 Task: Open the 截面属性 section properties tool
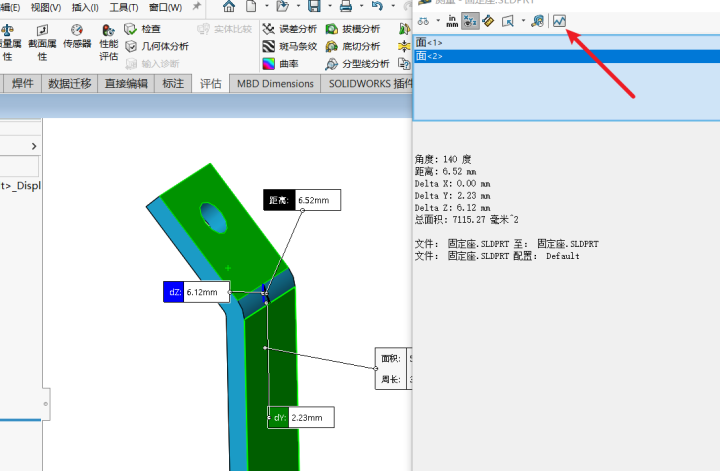point(42,43)
